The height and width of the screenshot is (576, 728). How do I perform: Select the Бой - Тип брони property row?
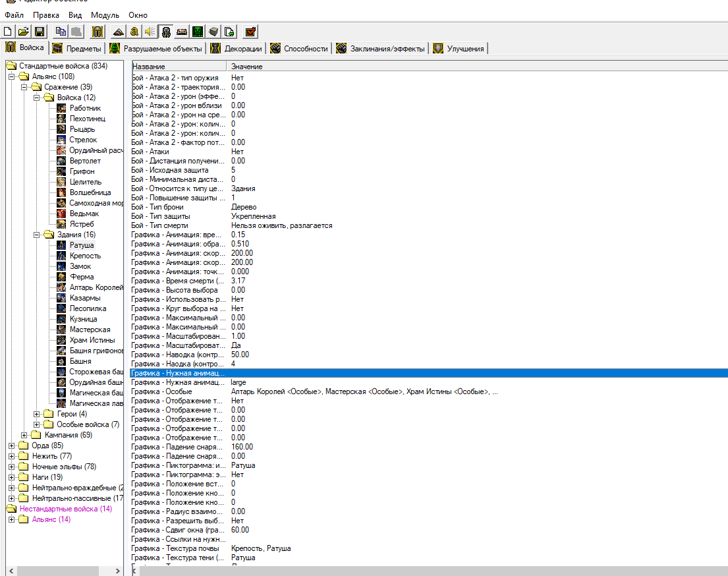pos(429,207)
